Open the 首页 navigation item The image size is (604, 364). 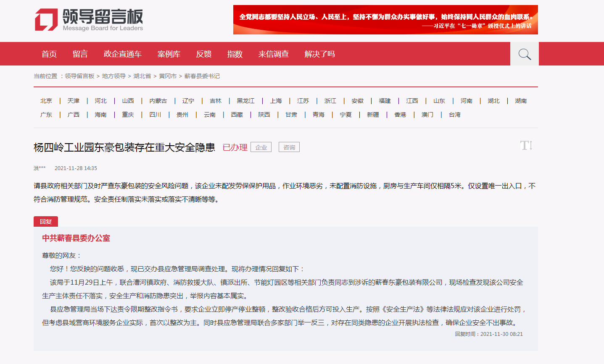pos(49,54)
